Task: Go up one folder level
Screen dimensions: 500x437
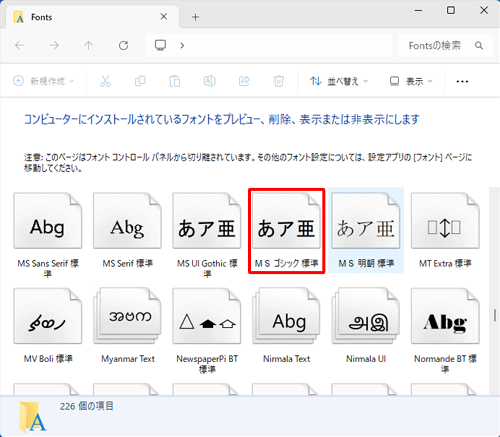Action: (89, 45)
